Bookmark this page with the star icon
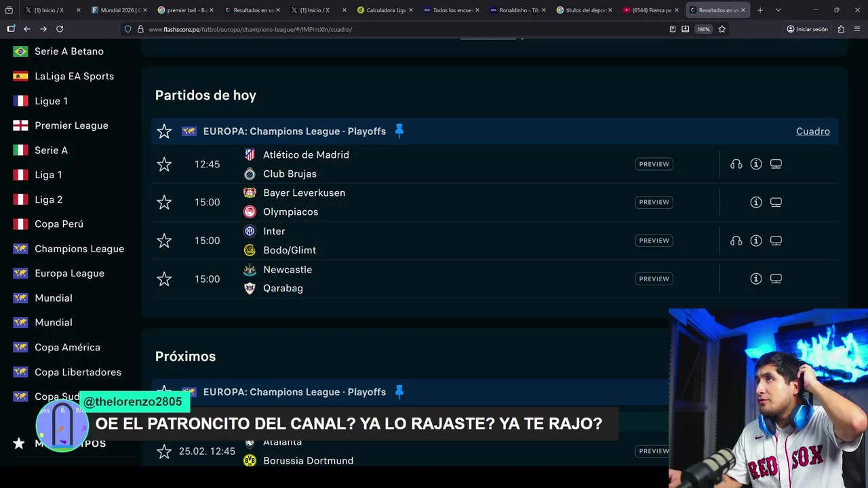Image resolution: width=868 pixels, height=488 pixels. click(x=722, y=29)
